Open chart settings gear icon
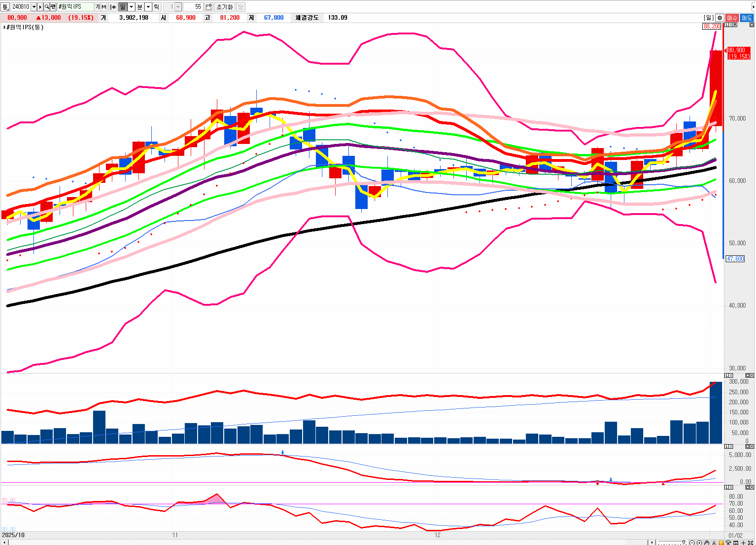756x545 pixels. (x=720, y=18)
